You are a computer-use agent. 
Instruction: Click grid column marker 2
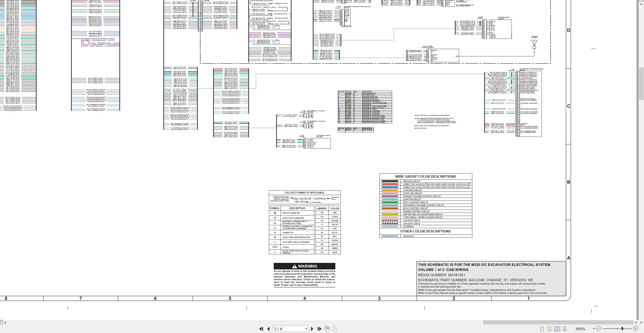click(x=454, y=299)
